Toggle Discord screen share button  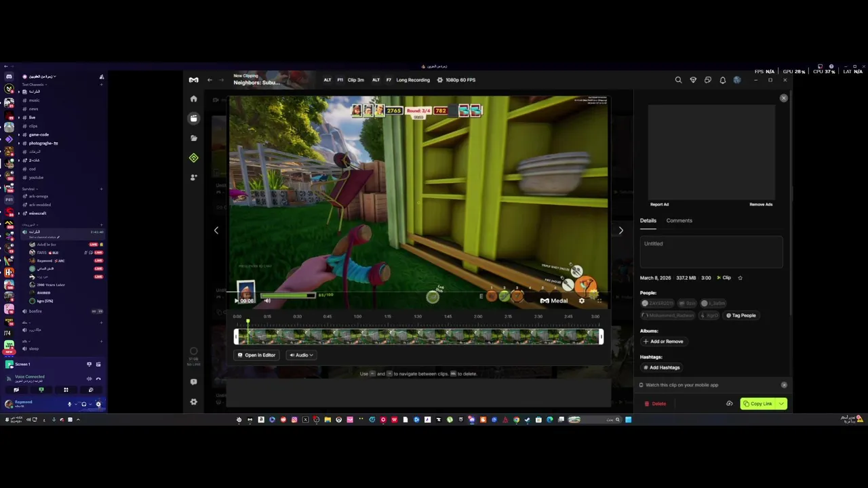pos(41,390)
